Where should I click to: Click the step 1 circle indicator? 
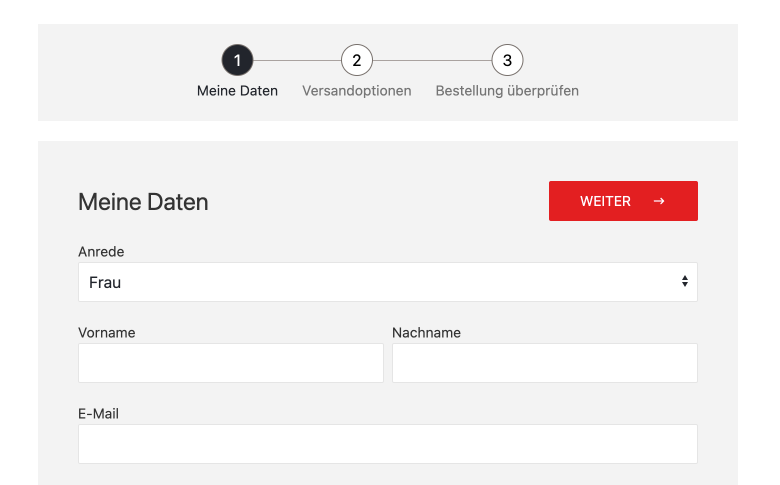click(237, 61)
